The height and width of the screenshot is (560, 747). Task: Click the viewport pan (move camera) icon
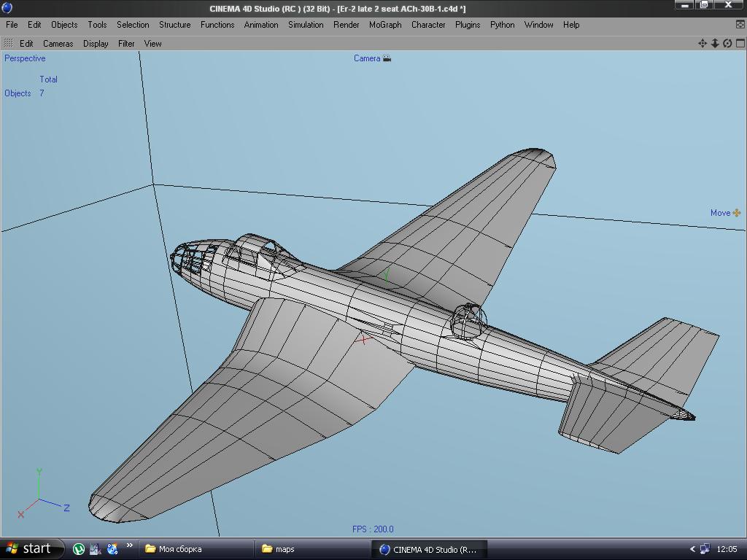click(x=703, y=43)
